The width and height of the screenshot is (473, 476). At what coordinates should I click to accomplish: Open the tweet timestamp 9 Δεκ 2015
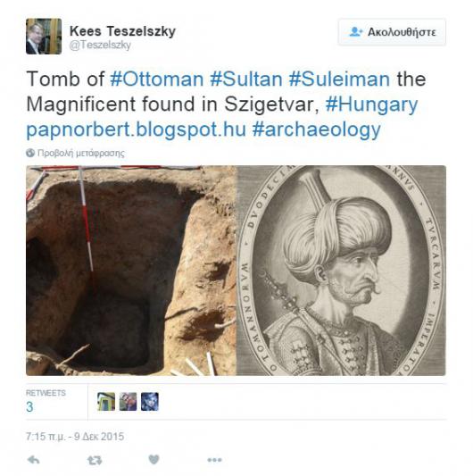[75, 437]
